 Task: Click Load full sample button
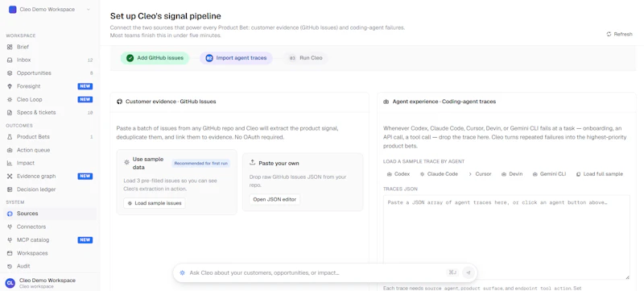[x=599, y=174]
